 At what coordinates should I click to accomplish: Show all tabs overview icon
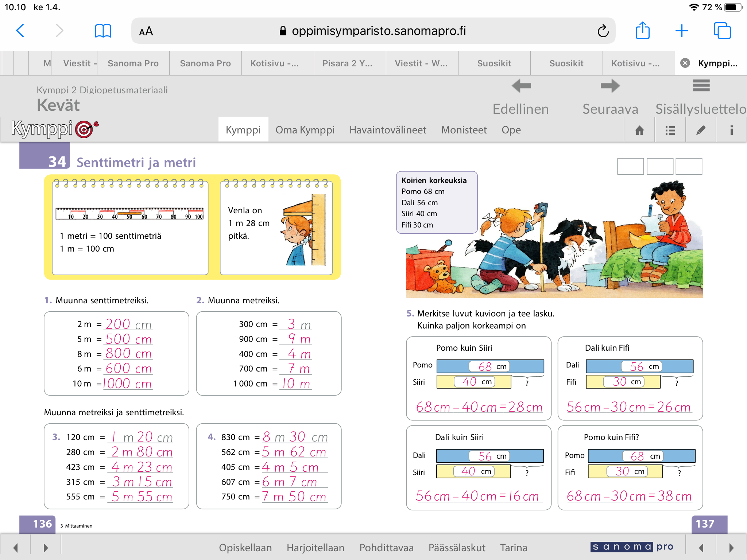pos(722,31)
